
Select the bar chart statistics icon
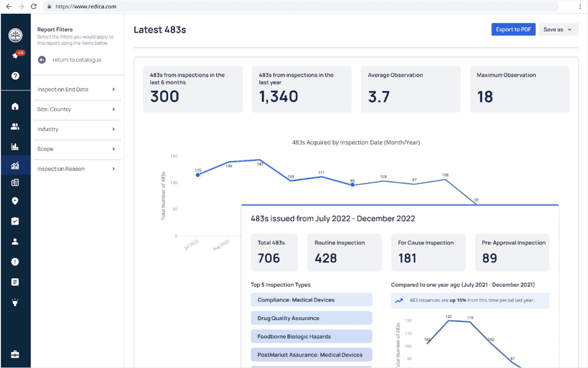(x=15, y=146)
